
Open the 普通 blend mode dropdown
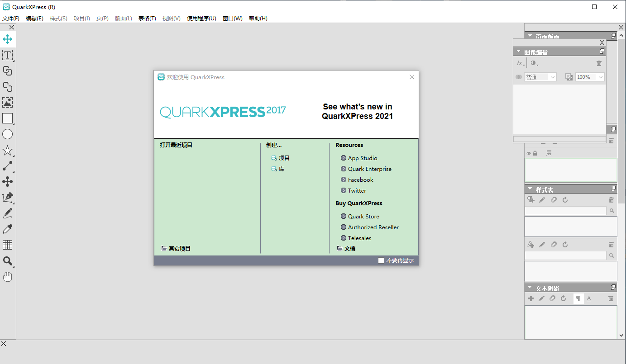click(540, 77)
